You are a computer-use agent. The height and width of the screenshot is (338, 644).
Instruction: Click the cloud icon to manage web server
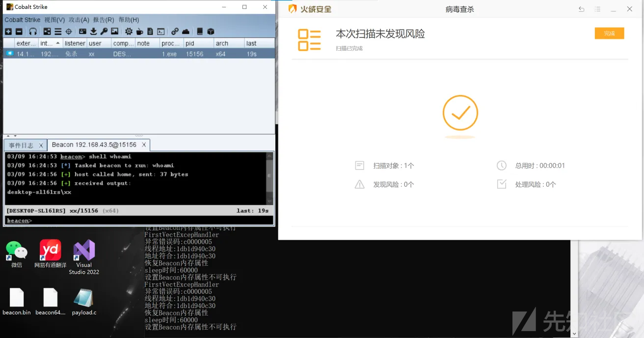pyautogui.click(x=186, y=31)
